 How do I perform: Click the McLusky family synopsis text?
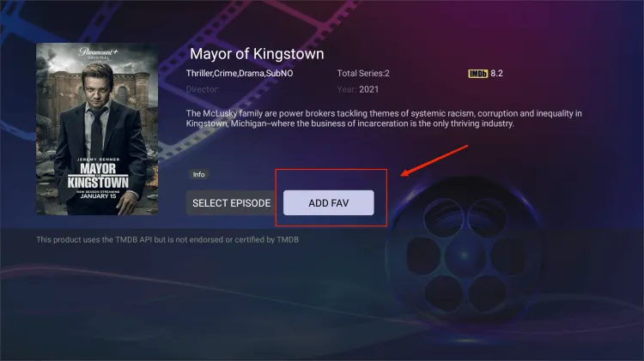tap(384, 118)
